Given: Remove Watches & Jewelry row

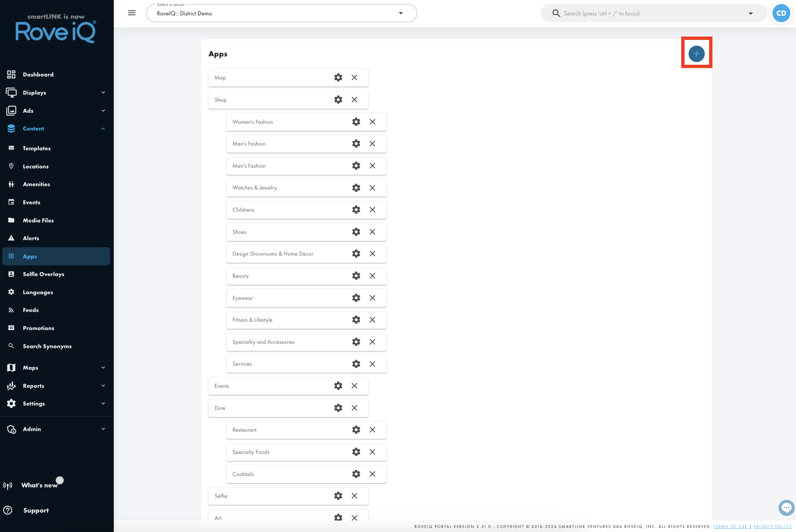Looking at the screenshot, I should pyautogui.click(x=372, y=188).
